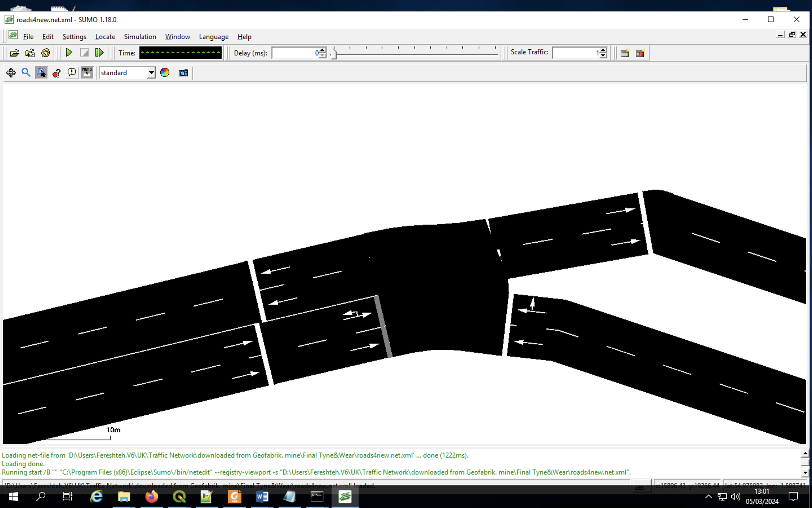
Task: Click the Time display field
Action: click(180, 53)
